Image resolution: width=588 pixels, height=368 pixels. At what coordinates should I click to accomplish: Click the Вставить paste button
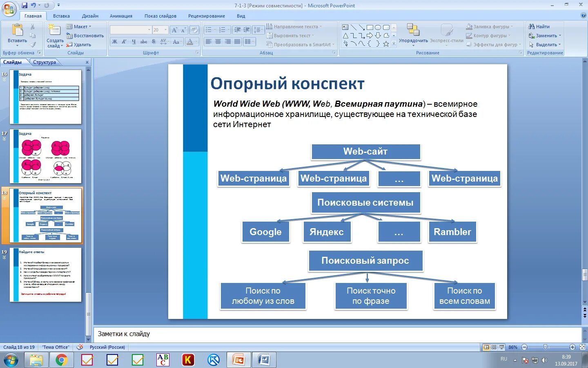point(17,35)
